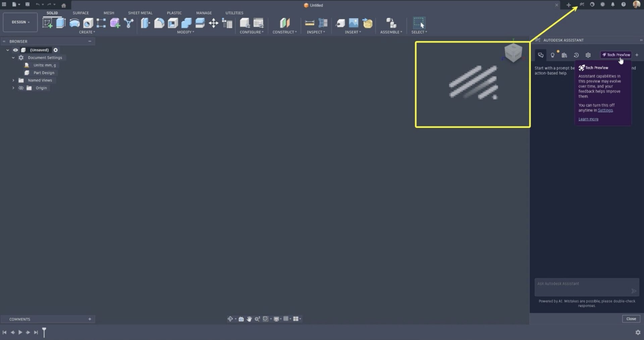This screenshot has width=644, height=340.
Task: Toggle visibility of the (Unsaved) component
Action: (x=15, y=50)
